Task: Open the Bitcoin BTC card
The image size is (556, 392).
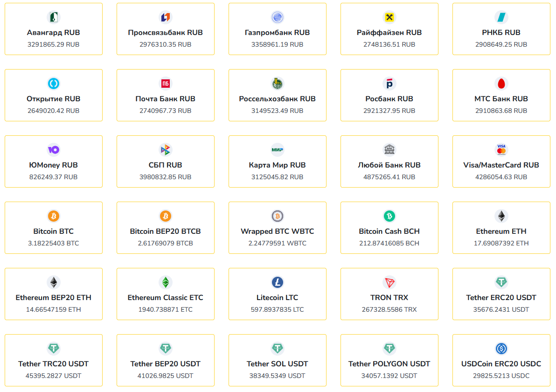Action: [x=54, y=228]
